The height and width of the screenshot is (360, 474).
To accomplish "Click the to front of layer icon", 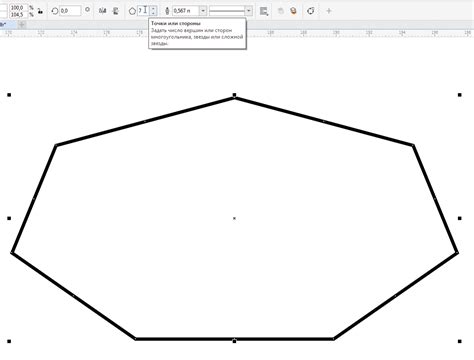I will pos(281,11).
